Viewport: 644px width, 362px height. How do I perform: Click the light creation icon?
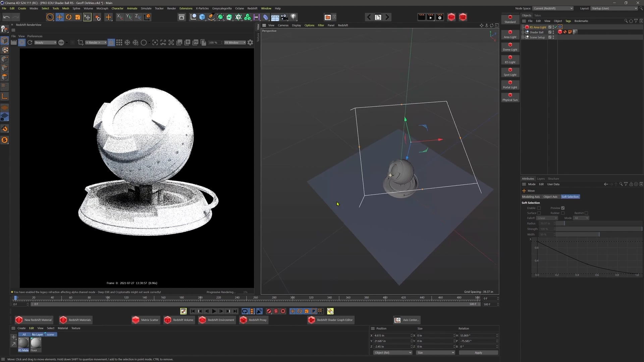tap(293, 17)
